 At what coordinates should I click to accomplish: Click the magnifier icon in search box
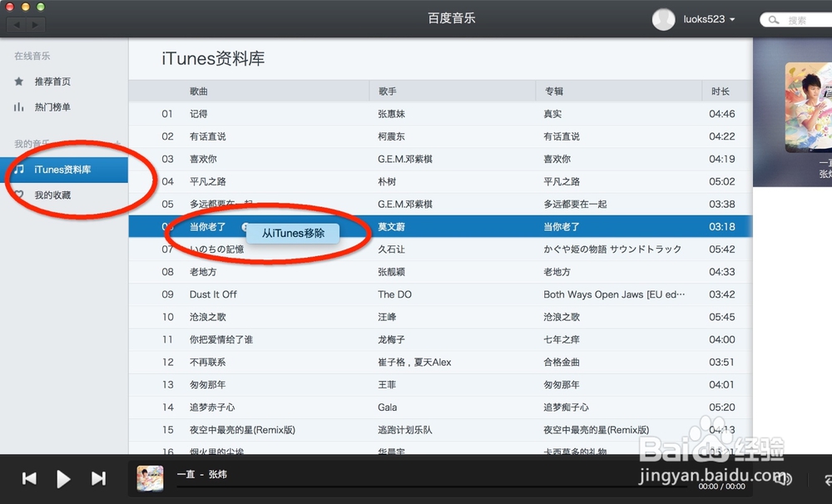pos(774,20)
